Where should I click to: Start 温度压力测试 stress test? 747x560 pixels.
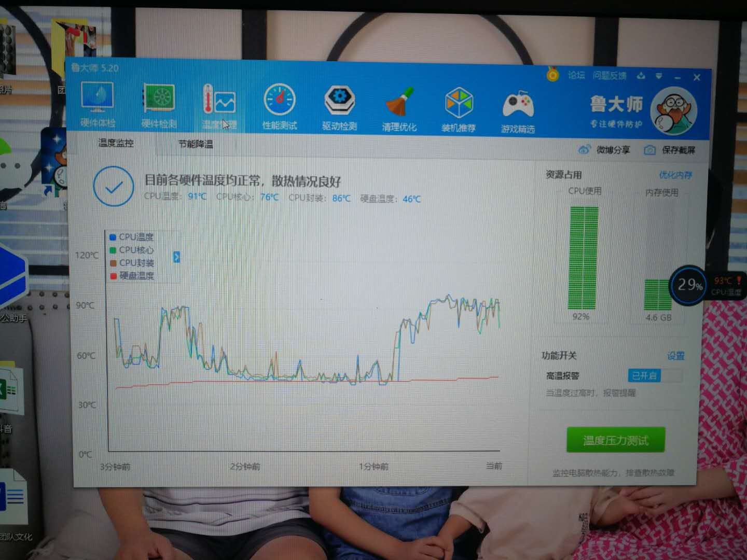(x=616, y=440)
